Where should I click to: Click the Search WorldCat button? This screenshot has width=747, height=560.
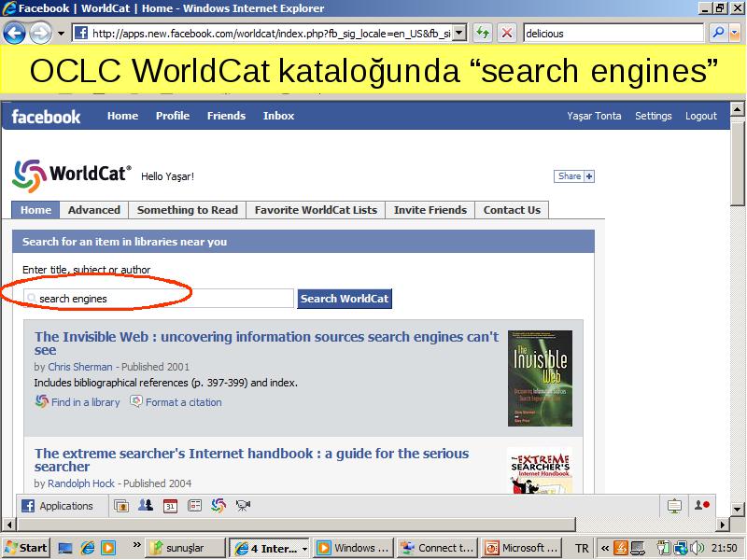point(345,299)
